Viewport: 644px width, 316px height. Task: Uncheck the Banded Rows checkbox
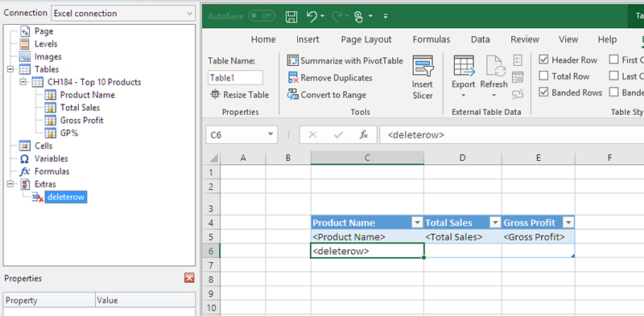543,92
